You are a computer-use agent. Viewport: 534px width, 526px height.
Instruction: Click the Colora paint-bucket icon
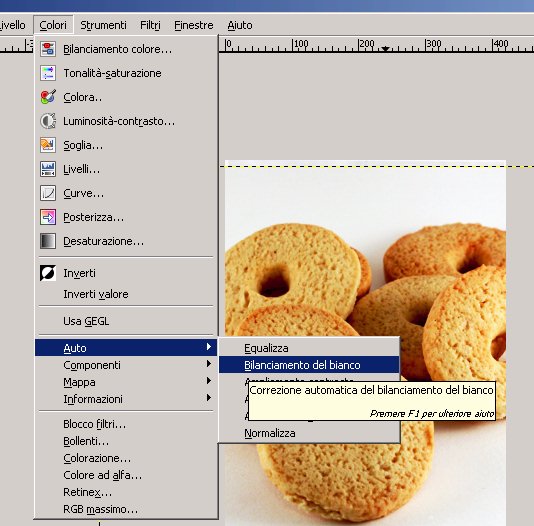(x=48, y=97)
